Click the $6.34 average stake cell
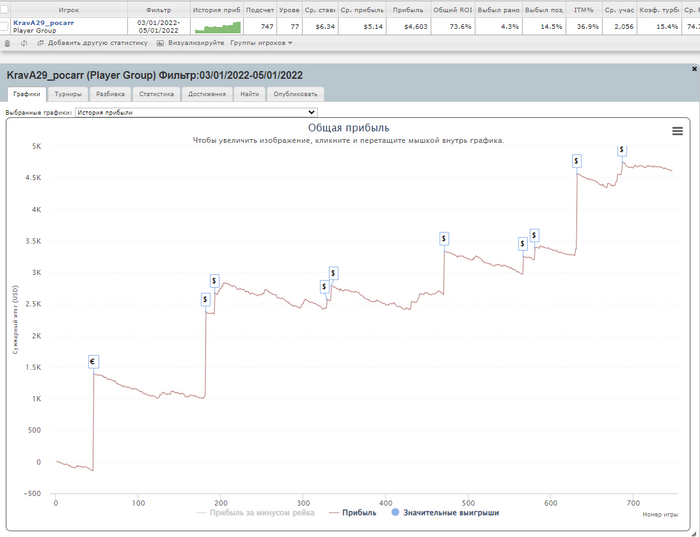 320,26
